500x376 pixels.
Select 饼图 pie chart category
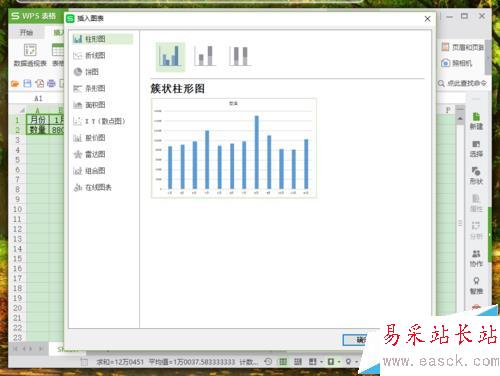coord(86,72)
